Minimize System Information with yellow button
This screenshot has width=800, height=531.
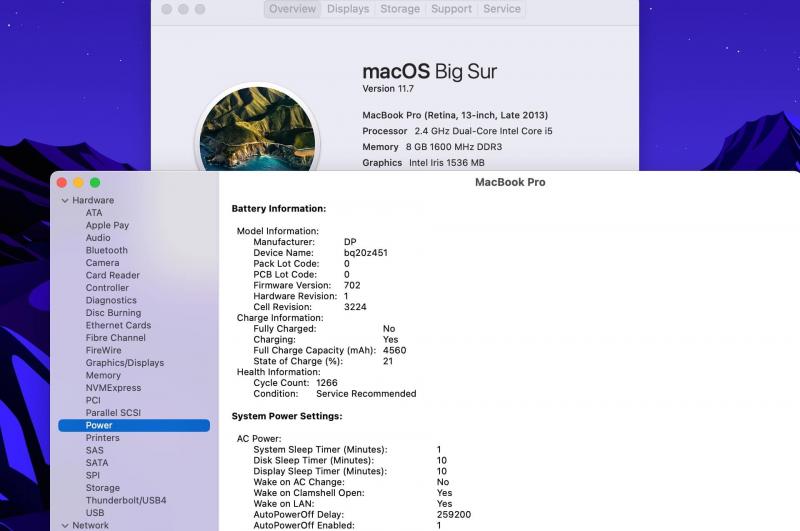pyautogui.click(x=79, y=183)
